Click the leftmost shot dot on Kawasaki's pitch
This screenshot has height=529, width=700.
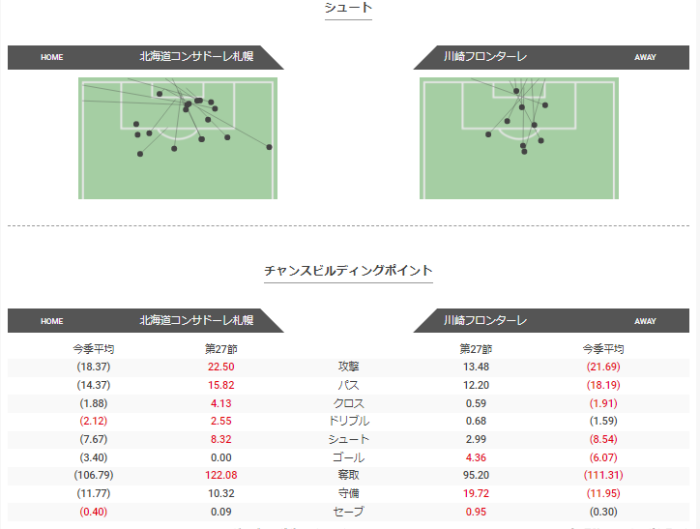[x=488, y=134]
